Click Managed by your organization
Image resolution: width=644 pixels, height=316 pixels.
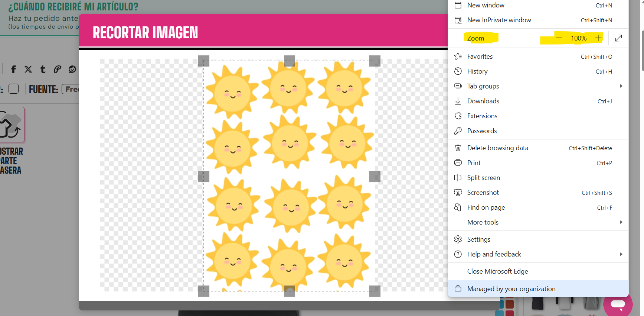pos(511,289)
